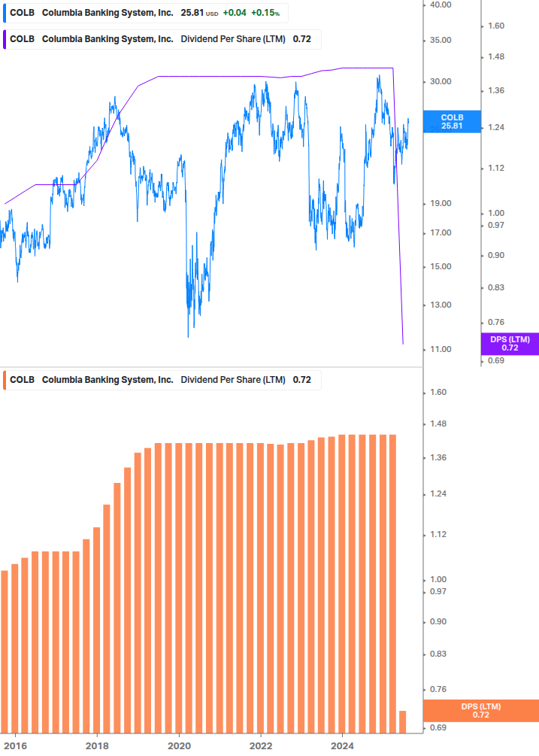This screenshot has height=756, width=539.
Task: Click the 40.00 price axis label
Action: point(441,5)
